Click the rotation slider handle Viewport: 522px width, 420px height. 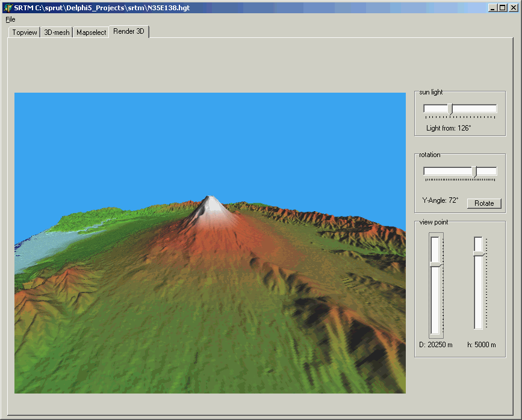pyautogui.click(x=474, y=171)
